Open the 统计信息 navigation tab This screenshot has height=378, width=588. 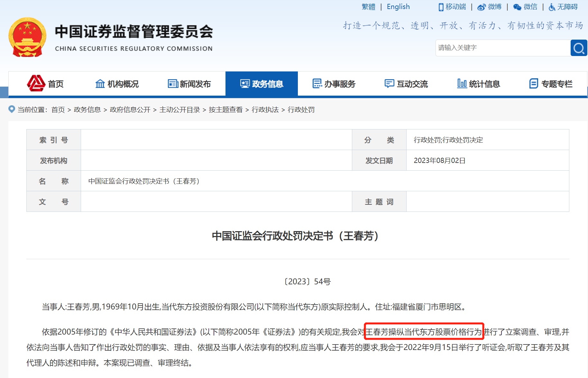479,84
